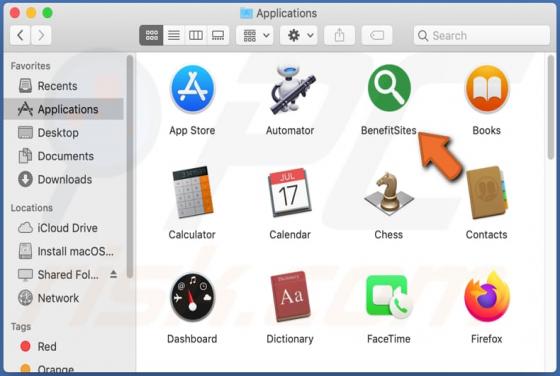Screen dimensions: 560x376
Task: Open iCloud Drive in the sidebar
Action: pyautogui.click(x=64, y=228)
